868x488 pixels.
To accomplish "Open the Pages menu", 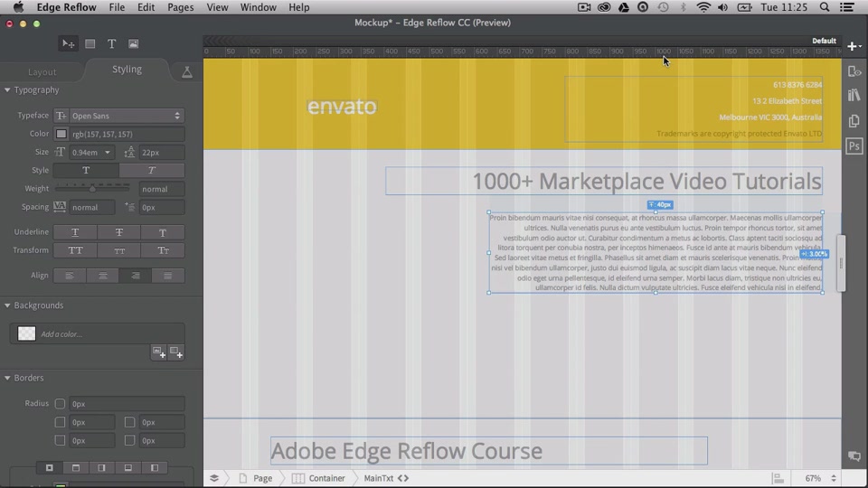I will [181, 7].
